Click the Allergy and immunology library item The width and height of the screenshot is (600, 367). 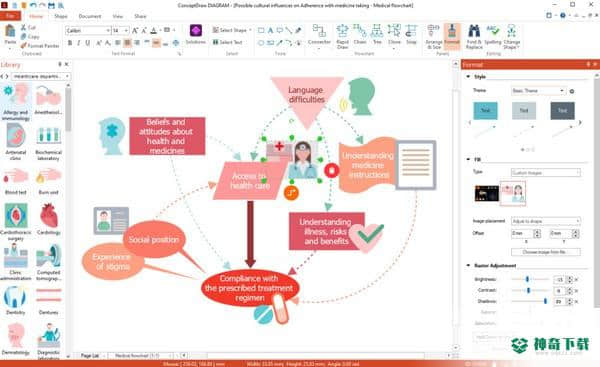pos(16,103)
